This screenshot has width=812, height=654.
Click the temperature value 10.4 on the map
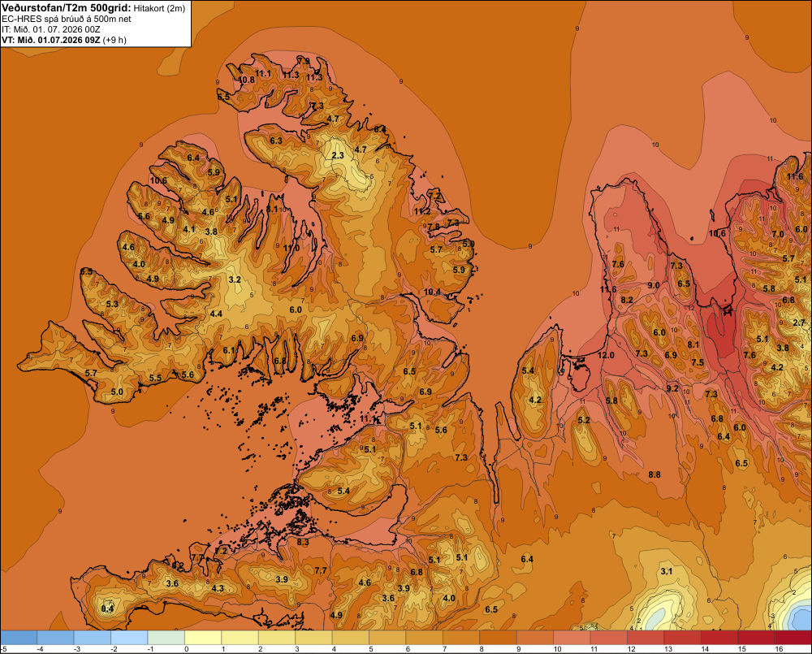[x=432, y=292]
